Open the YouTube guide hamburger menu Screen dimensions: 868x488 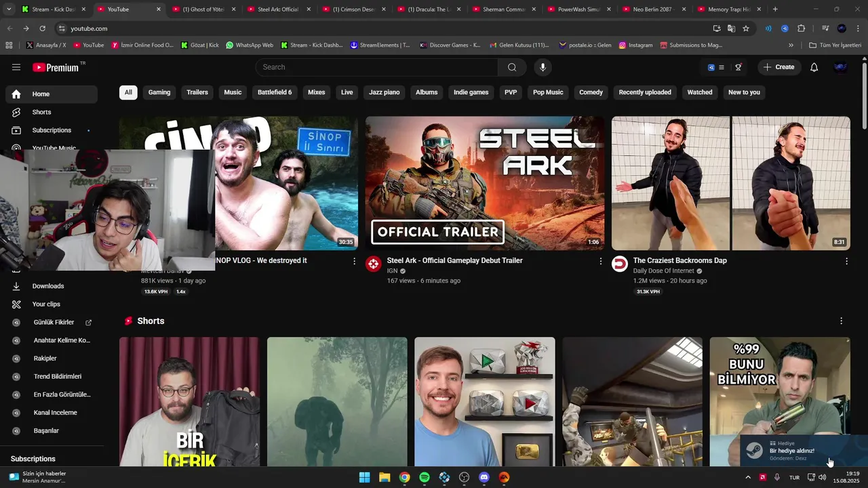pos(16,67)
